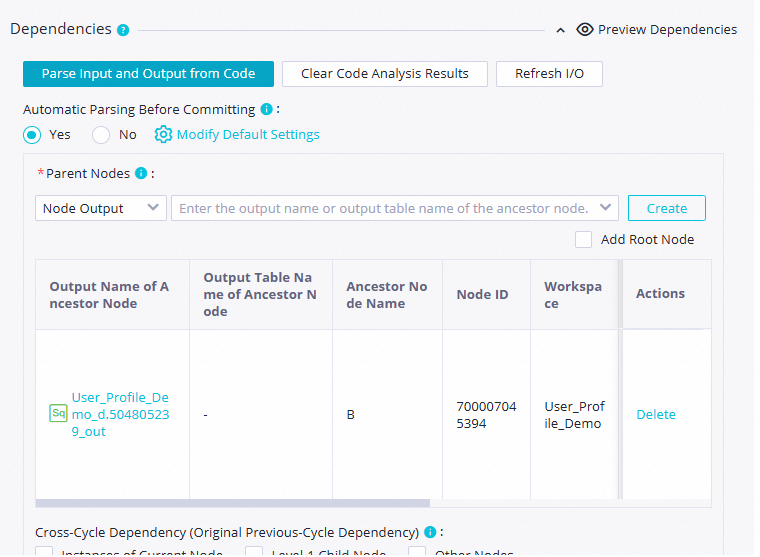
Task: Click the ancestor node output name input field
Action: 395,208
